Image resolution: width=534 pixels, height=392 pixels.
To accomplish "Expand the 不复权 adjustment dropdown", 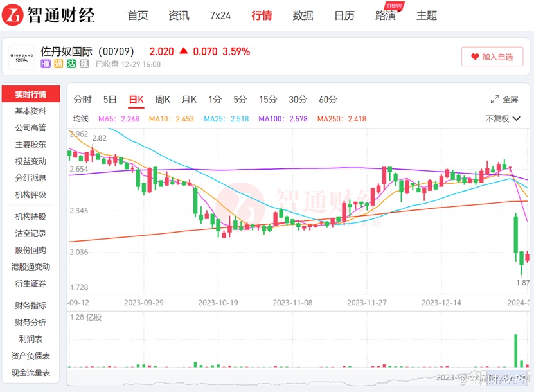I will click(503, 119).
